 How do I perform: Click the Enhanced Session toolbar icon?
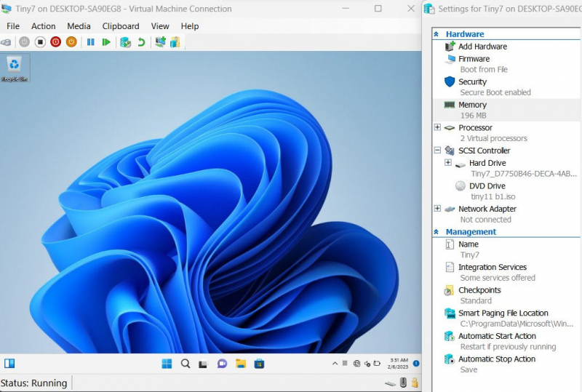tap(160, 42)
